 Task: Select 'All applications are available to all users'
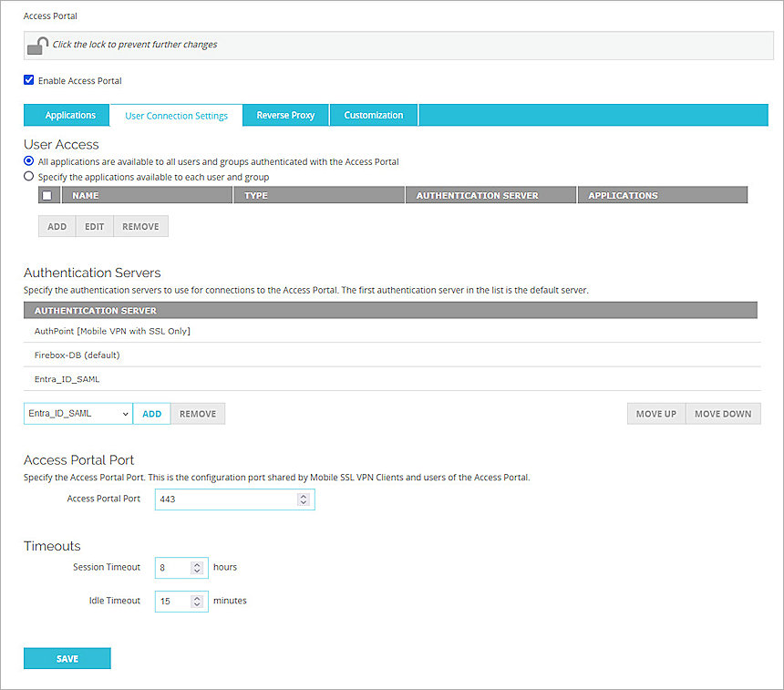[x=28, y=161]
